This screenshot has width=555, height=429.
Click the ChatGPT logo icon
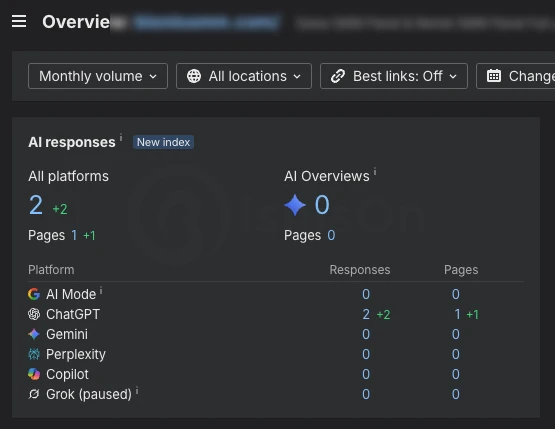[34, 314]
